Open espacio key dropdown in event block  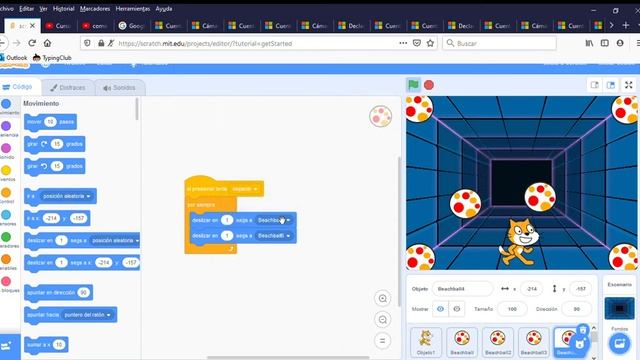pyautogui.click(x=245, y=189)
